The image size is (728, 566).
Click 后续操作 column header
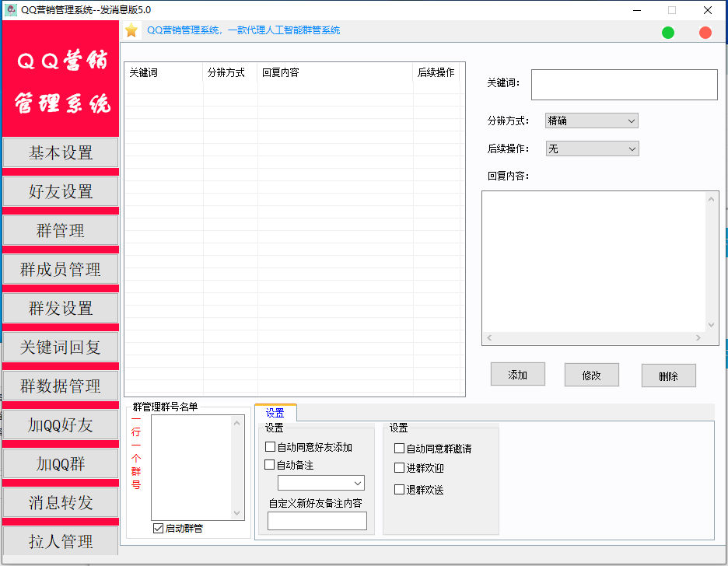(x=436, y=72)
